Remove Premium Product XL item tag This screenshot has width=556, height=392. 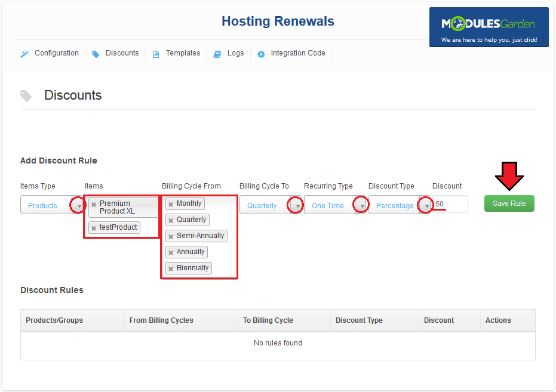pos(94,204)
